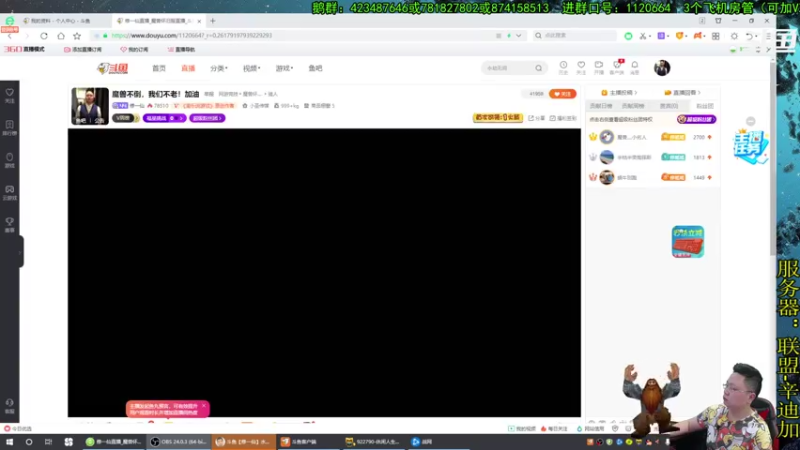
Task: Click the start broadcast camera icon
Action: [x=598, y=67]
